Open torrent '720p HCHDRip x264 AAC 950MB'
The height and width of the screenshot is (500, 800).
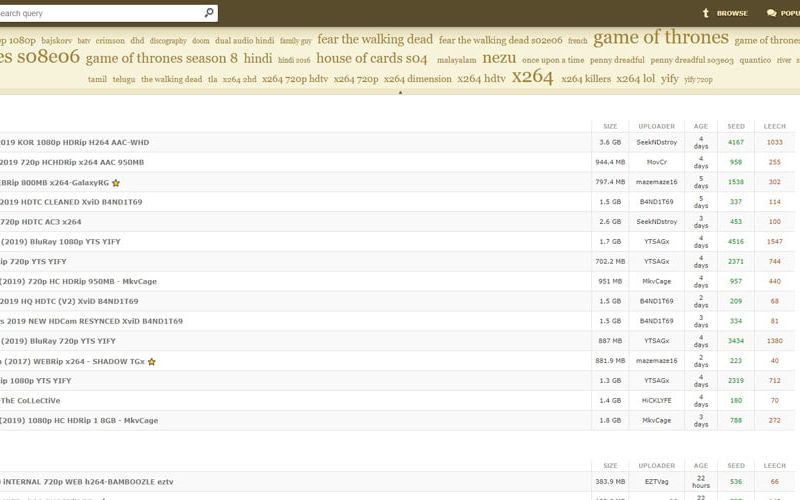tap(72, 162)
